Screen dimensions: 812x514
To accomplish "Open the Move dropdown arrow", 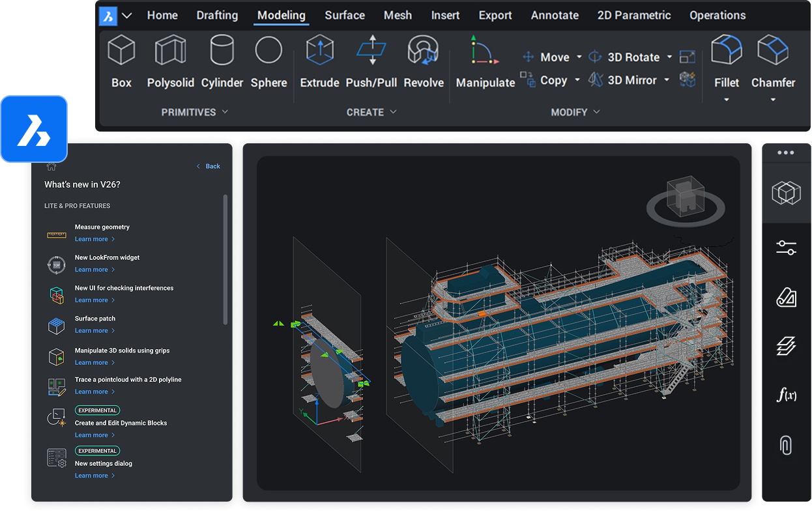I will pyautogui.click(x=579, y=57).
